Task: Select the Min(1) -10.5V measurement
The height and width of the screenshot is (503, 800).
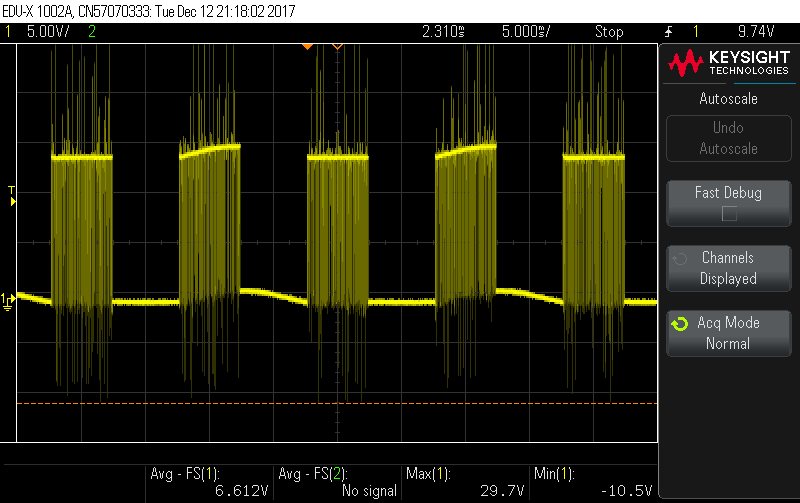Action: [x=593, y=482]
